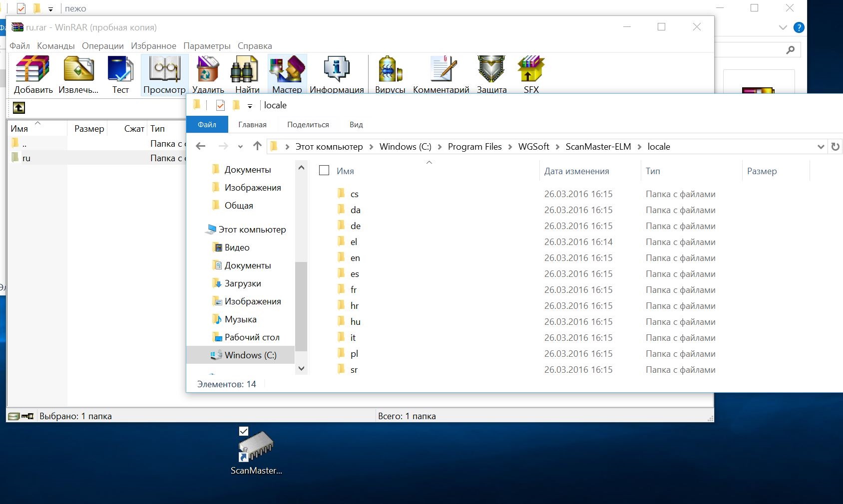Run the WinRAR Тест tool
The height and width of the screenshot is (504, 843).
pos(120,74)
